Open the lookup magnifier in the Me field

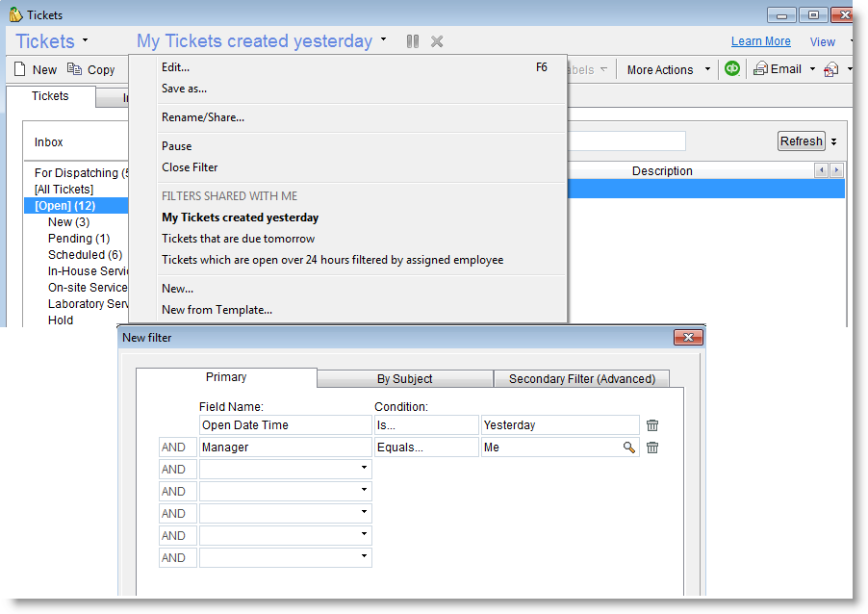click(x=629, y=448)
